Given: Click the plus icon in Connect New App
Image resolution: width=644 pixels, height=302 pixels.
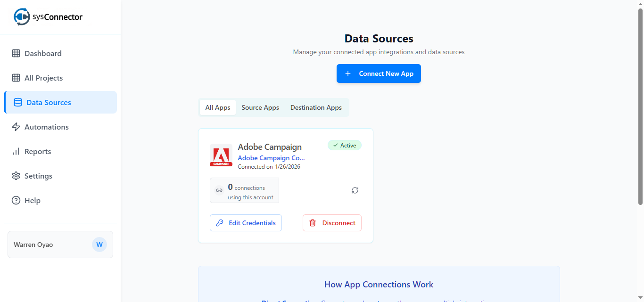Looking at the screenshot, I should (348, 73).
